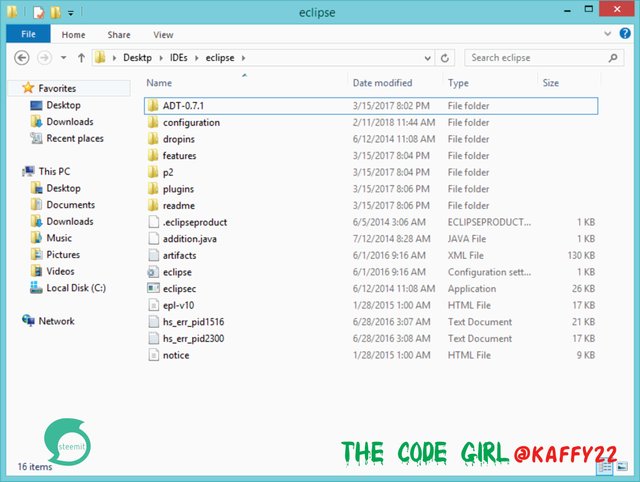Select the addition.java file icon
Image resolution: width=640 pixels, height=482 pixels.
[153, 239]
